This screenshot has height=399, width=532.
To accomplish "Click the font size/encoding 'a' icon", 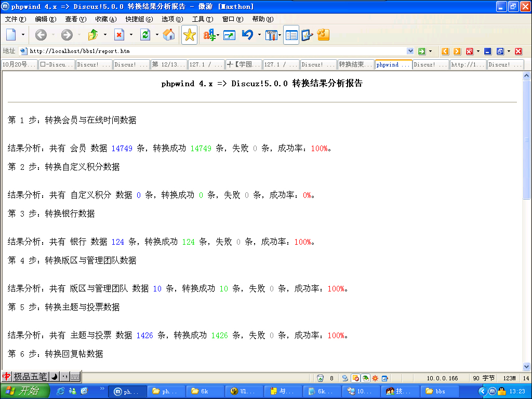I will point(209,35).
